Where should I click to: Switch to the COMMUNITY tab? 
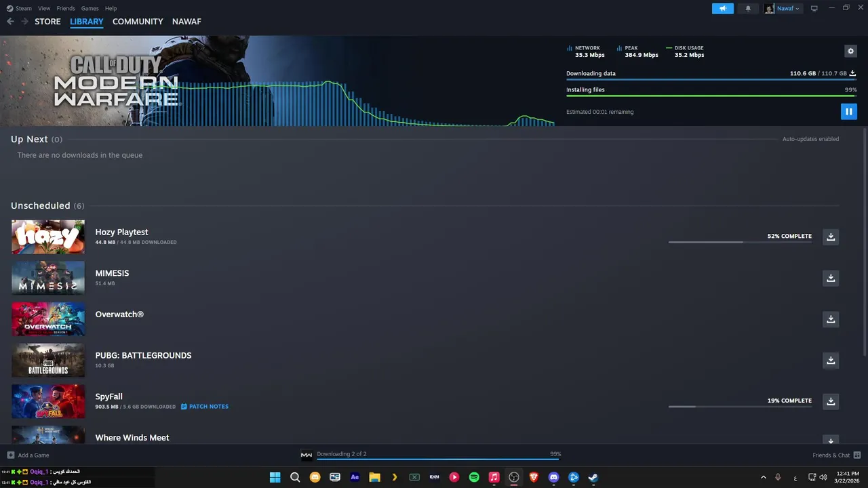(138, 21)
